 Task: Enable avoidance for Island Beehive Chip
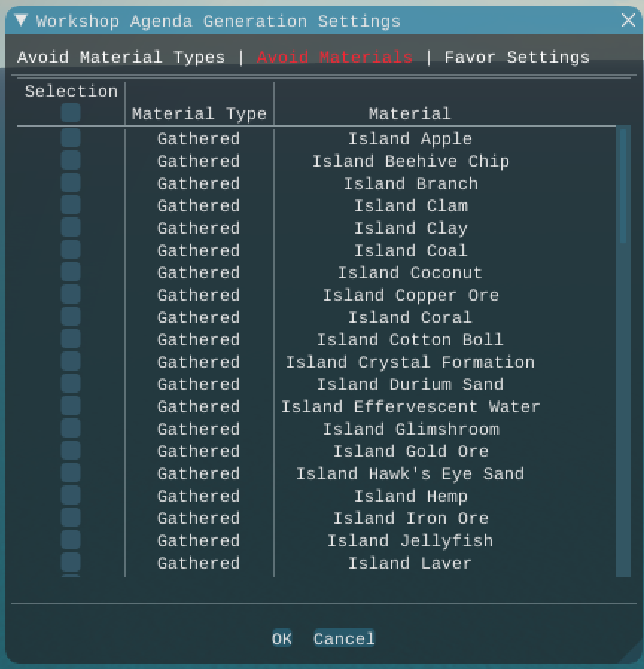(x=71, y=161)
